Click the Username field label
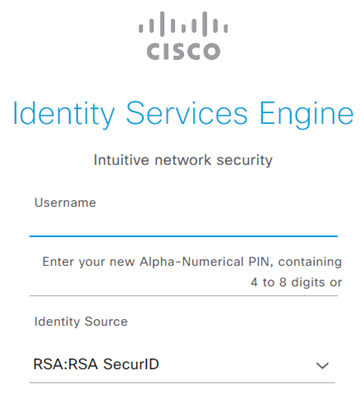The width and height of the screenshot is (364, 393). 65,203
